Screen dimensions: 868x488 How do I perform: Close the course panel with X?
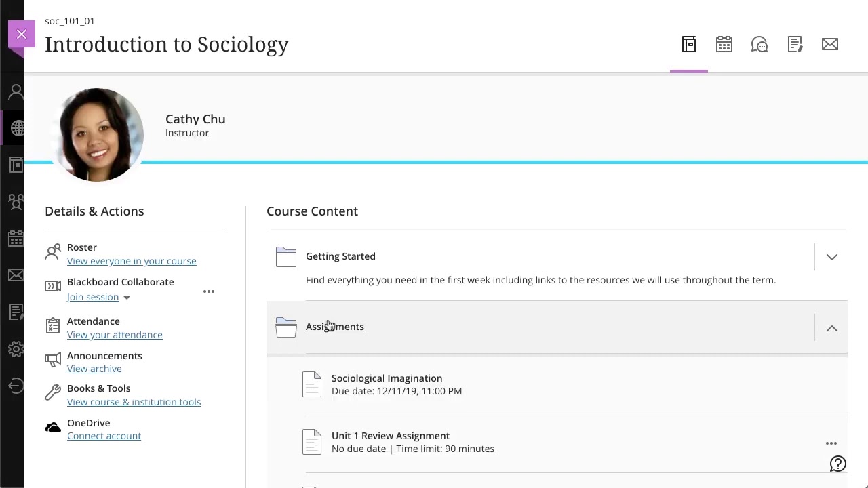pos(22,34)
